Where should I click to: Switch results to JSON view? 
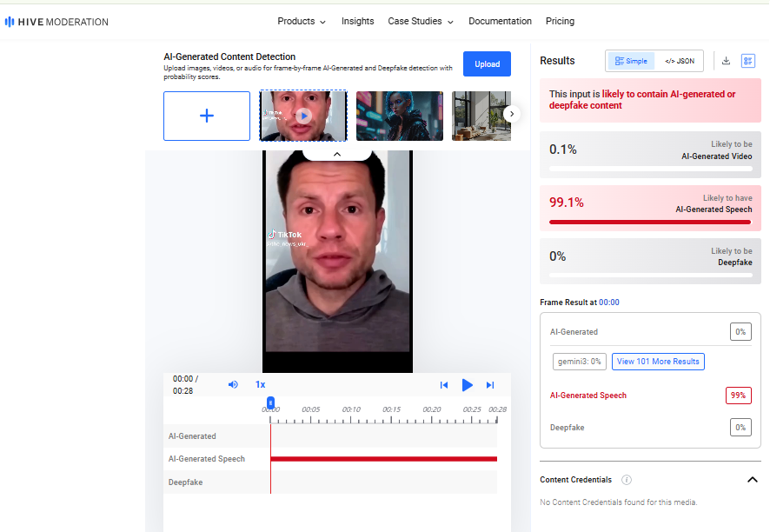[x=679, y=61]
